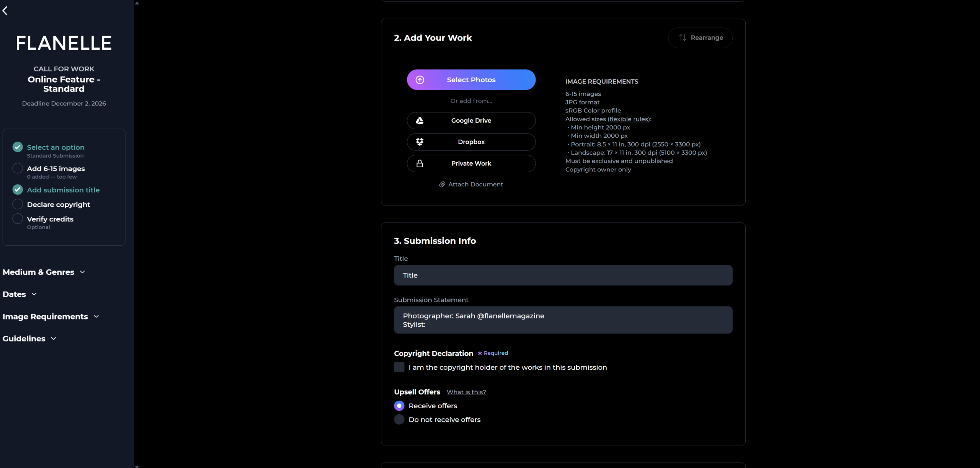Click the Google Drive logo icon
Image resolution: width=980 pixels, height=468 pixels.
[x=420, y=121]
